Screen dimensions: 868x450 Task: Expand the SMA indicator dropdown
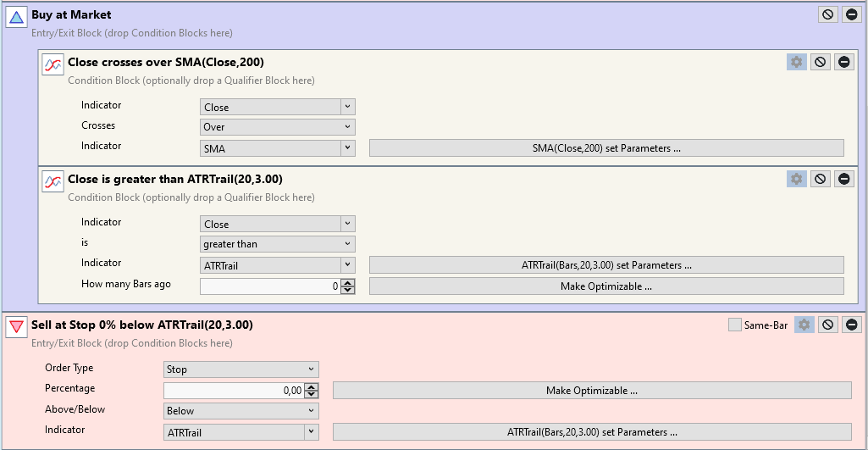point(348,148)
